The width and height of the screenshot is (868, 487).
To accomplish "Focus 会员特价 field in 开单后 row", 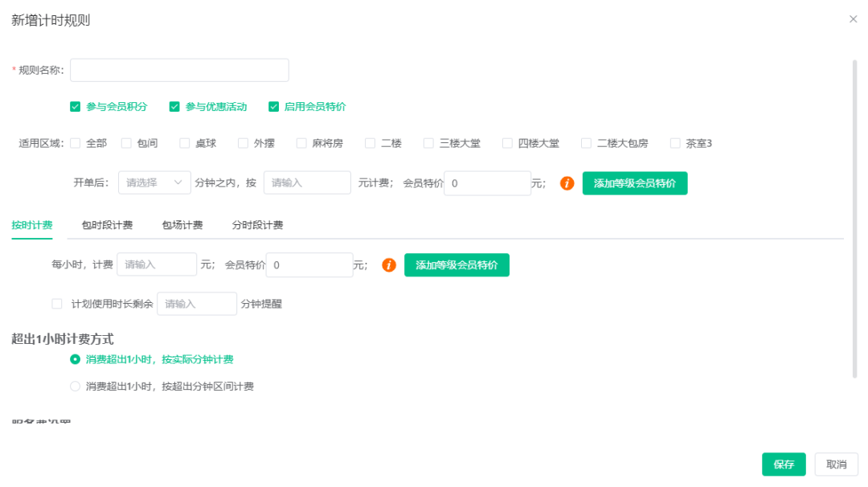I will click(488, 183).
